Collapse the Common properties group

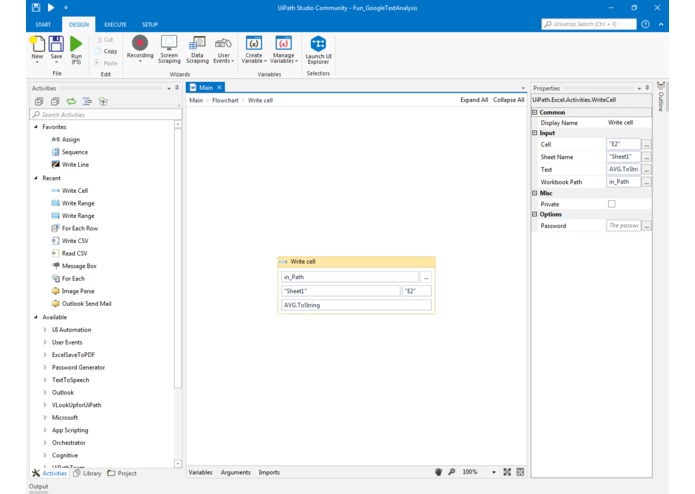(x=535, y=113)
